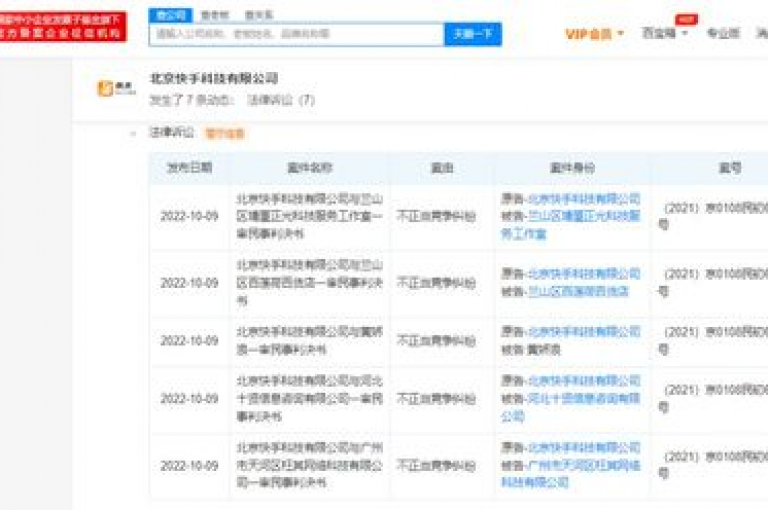Click the 天眼一下 search button

473,34
